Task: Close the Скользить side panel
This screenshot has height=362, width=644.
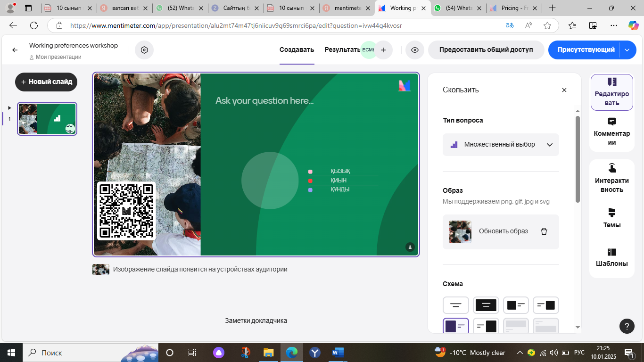Action: pyautogui.click(x=564, y=90)
